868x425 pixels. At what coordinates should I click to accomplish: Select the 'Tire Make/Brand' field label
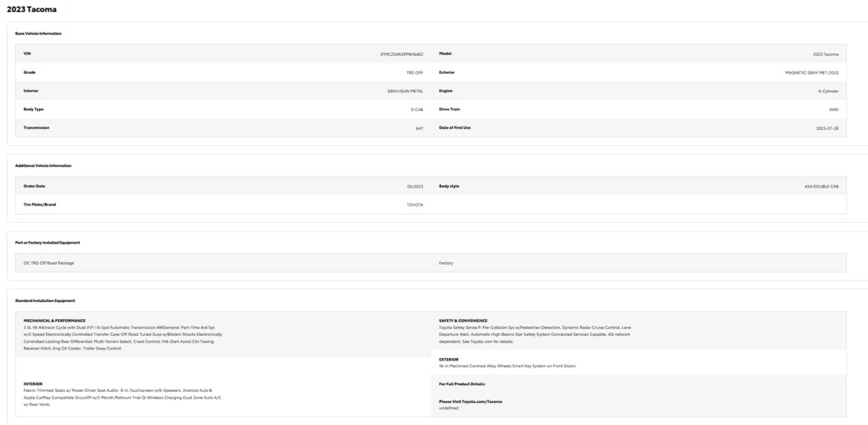(x=40, y=204)
